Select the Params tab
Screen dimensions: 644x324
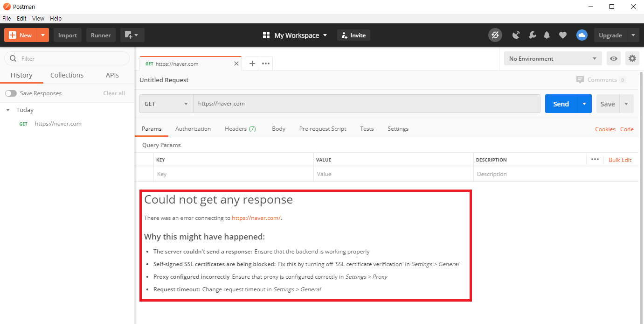pos(152,129)
